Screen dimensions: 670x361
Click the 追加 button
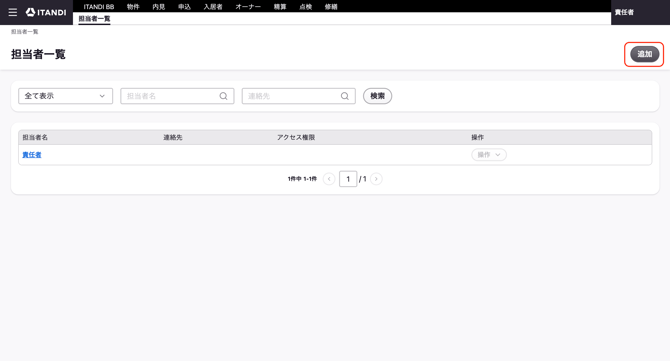[x=644, y=54]
